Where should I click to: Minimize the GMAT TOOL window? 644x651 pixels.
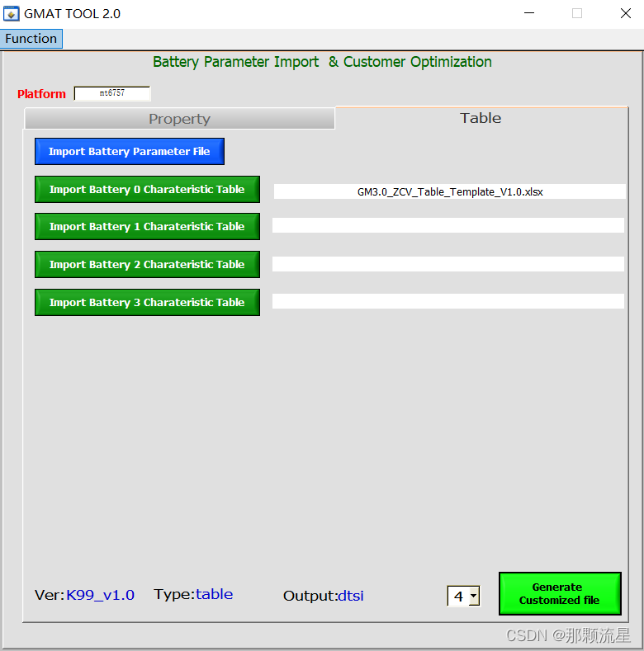click(529, 13)
